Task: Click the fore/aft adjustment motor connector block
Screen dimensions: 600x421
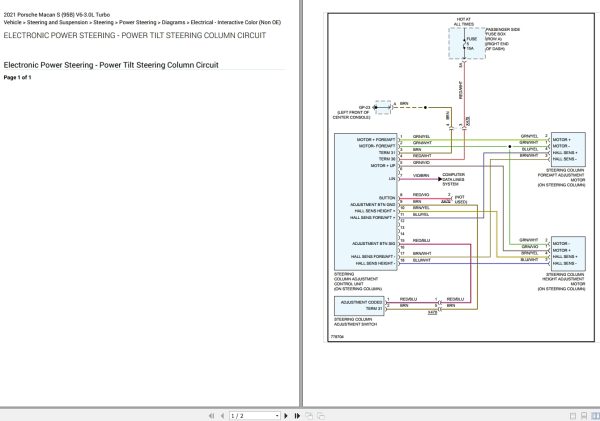Action: 568,150
